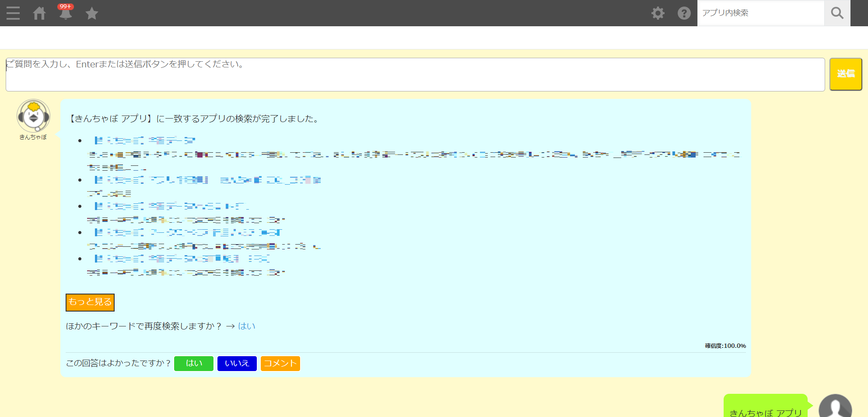Open the settings gear icon
The width and height of the screenshot is (868, 417).
pos(658,13)
